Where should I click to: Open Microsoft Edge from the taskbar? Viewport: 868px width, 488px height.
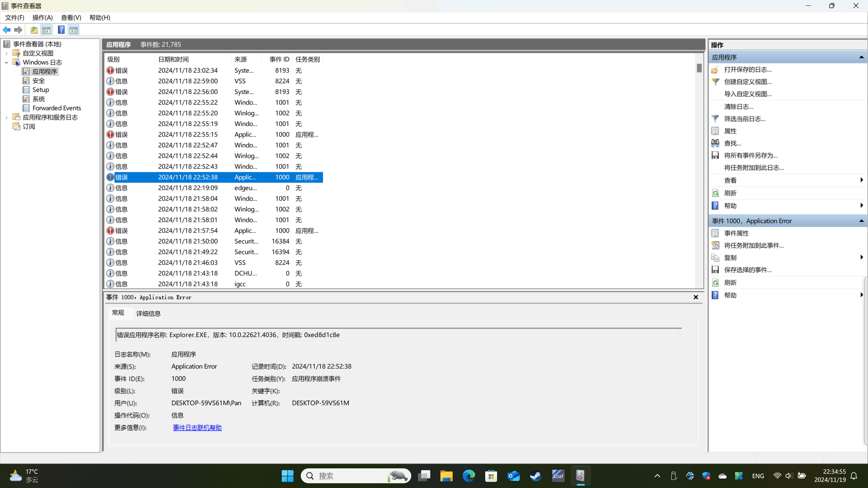coord(469,476)
